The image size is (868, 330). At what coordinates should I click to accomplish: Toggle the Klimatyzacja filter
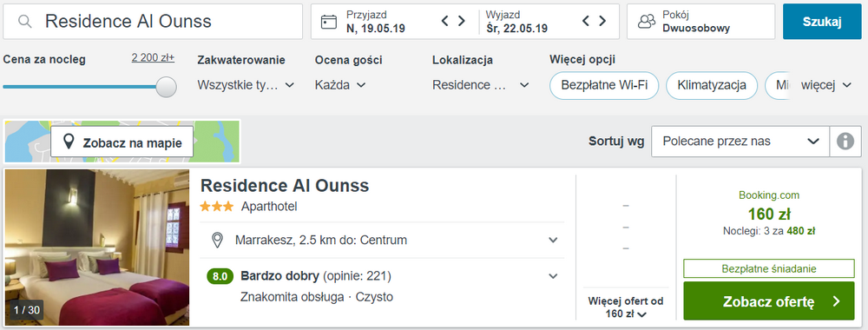(712, 85)
